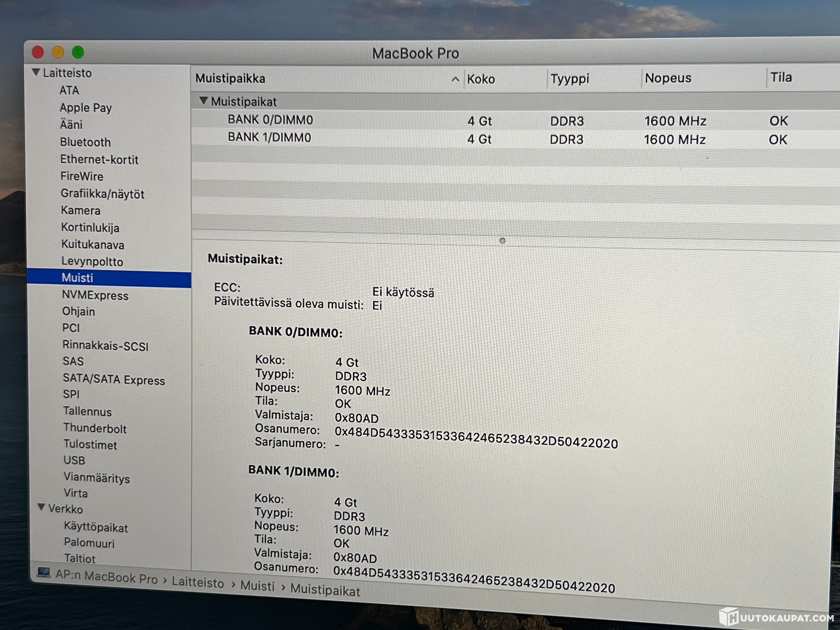Go to Laitteisto in the path bar
The height and width of the screenshot is (630, 840).
tap(198, 582)
